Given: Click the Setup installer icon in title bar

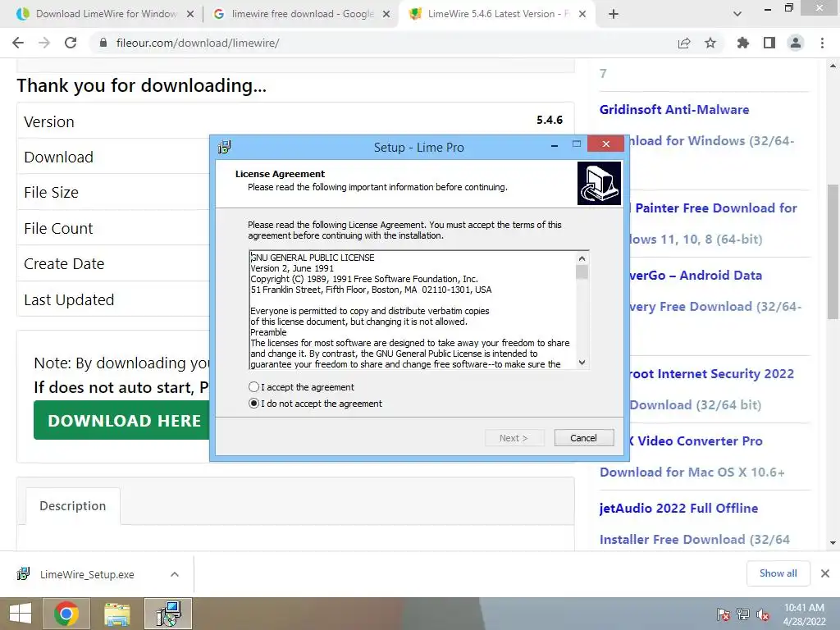Looking at the screenshot, I should pyautogui.click(x=225, y=147).
